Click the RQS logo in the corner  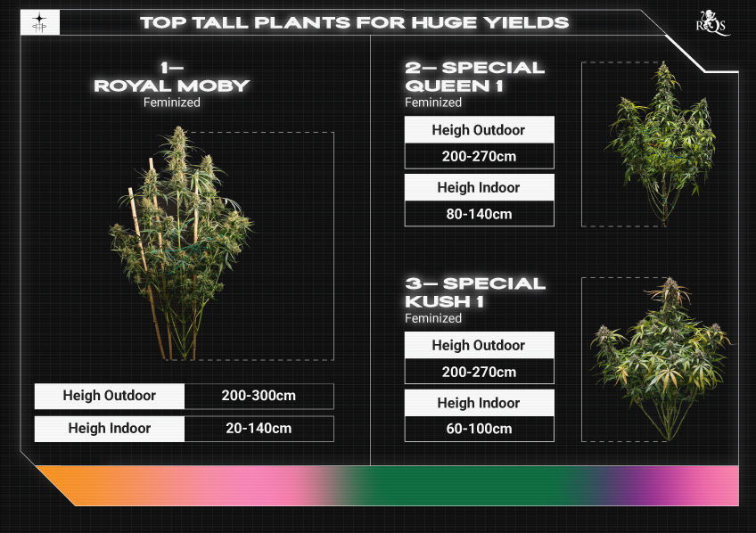(x=712, y=22)
